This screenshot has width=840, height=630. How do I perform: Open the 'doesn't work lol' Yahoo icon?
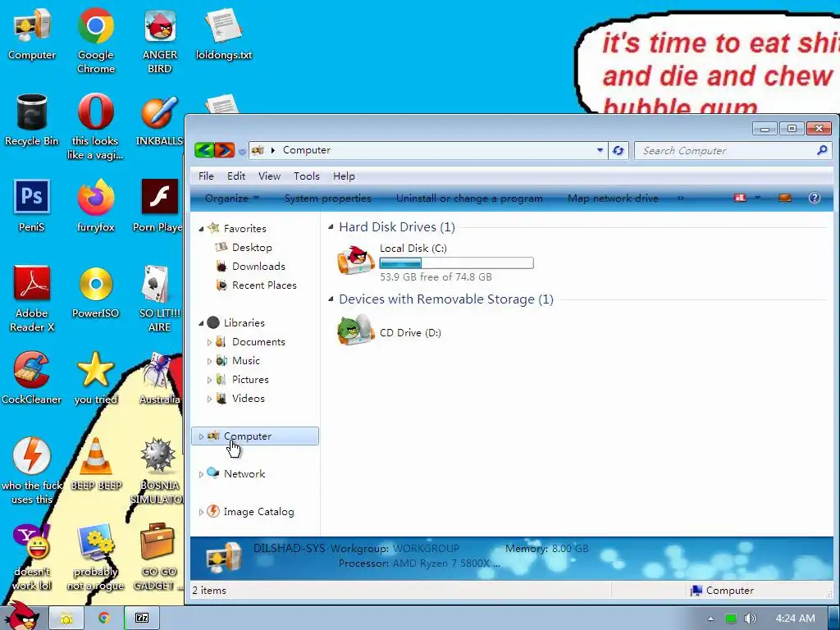[x=32, y=557]
